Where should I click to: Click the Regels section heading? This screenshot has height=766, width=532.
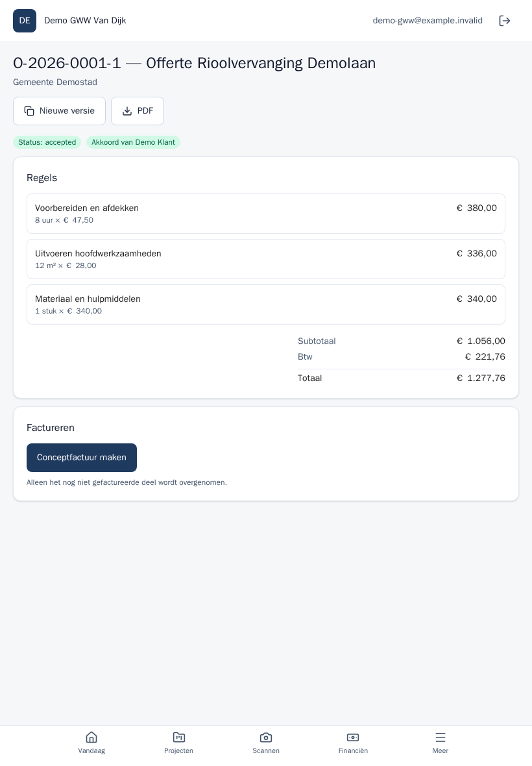(42, 178)
